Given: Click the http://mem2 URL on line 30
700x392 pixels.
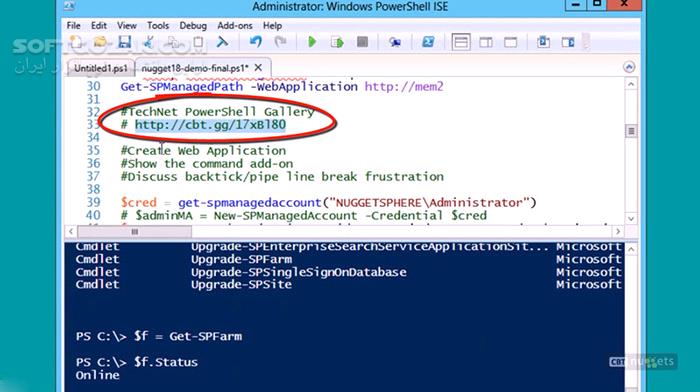Looking at the screenshot, I should pyautogui.click(x=404, y=86).
